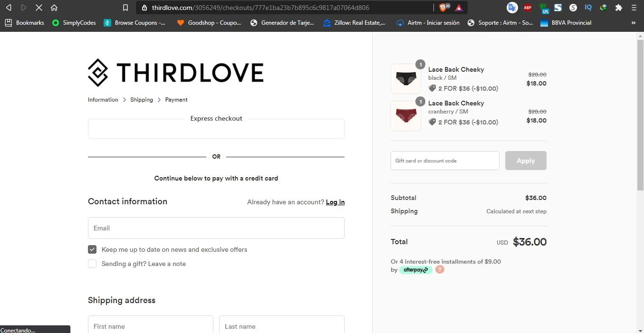This screenshot has width=644, height=333.
Task: Focus the First name field
Action: click(x=151, y=325)
